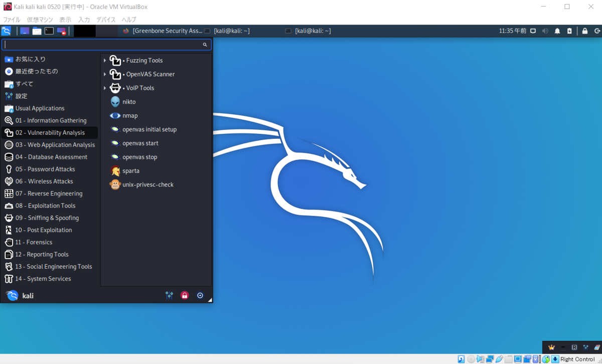Expand the Fuzzing Tools submenu arrow
Screen dimensions: 602x364
click(105, 61)
